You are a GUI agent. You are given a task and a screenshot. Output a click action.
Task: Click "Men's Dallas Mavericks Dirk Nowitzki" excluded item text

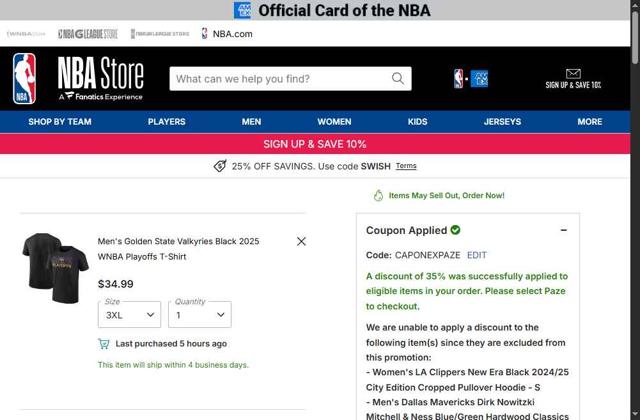(x=467, y=409)
